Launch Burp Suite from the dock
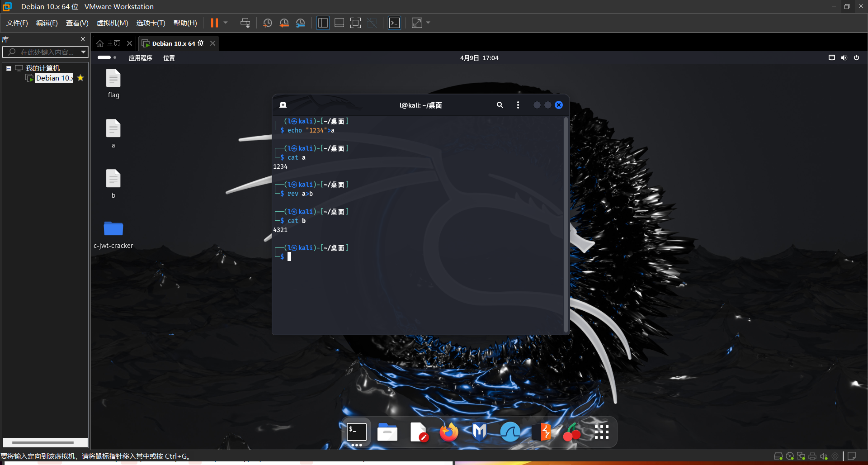This screenshot has width=868, height=465. click(x=542, y=432)
